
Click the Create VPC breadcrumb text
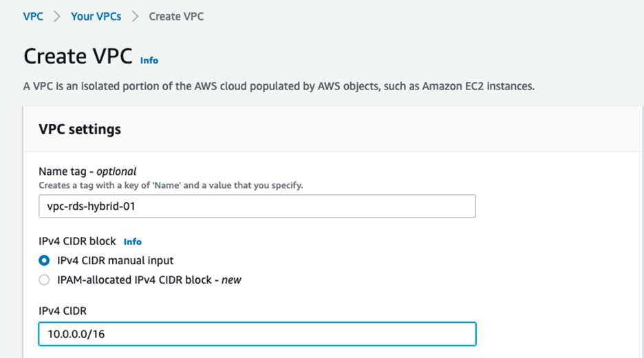click(176, 17)
